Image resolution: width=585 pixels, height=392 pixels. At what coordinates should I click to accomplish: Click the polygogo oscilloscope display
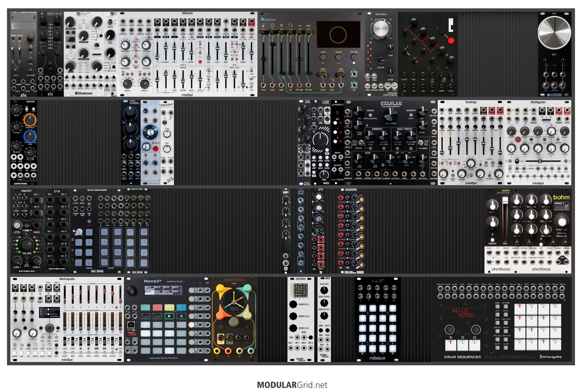pos(338,35)
